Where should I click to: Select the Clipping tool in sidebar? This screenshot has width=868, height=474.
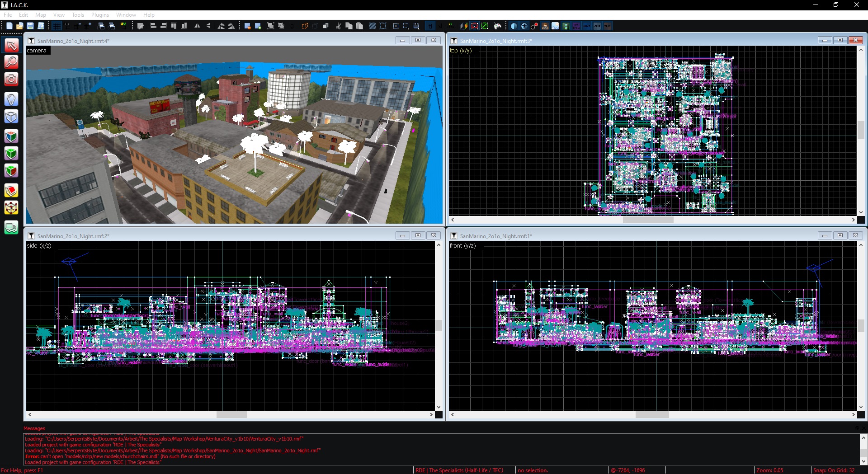click(x=11, y=191)
